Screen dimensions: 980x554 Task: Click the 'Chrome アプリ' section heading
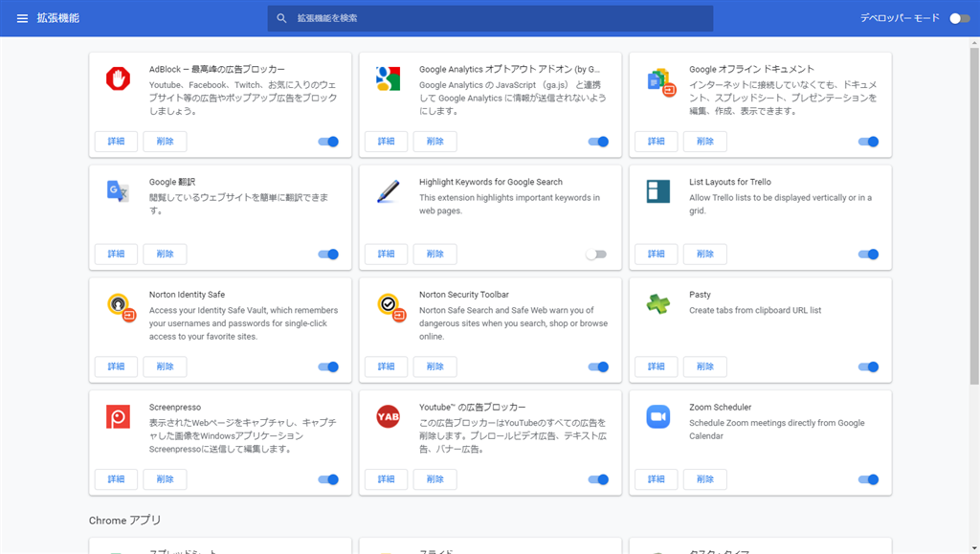point(125,521)
